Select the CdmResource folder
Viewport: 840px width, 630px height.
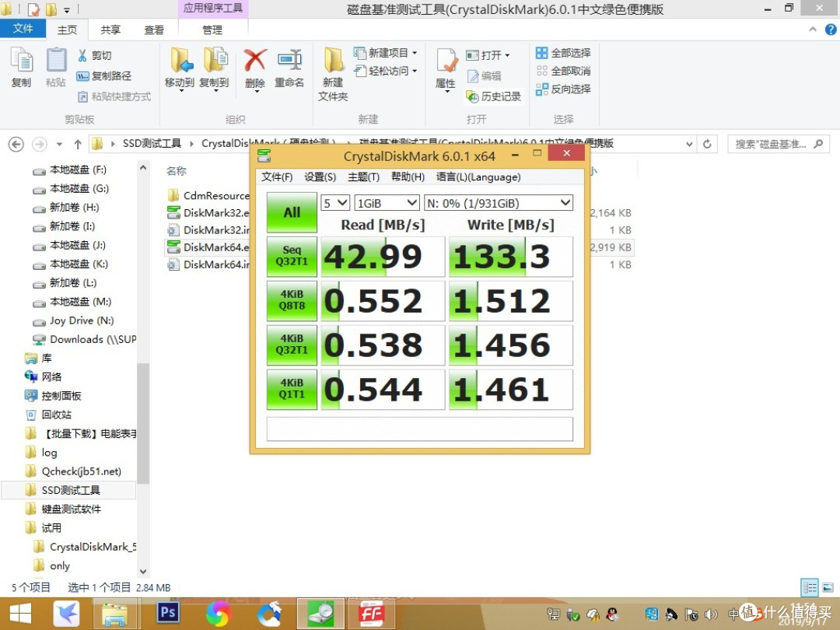coord(208,195)
